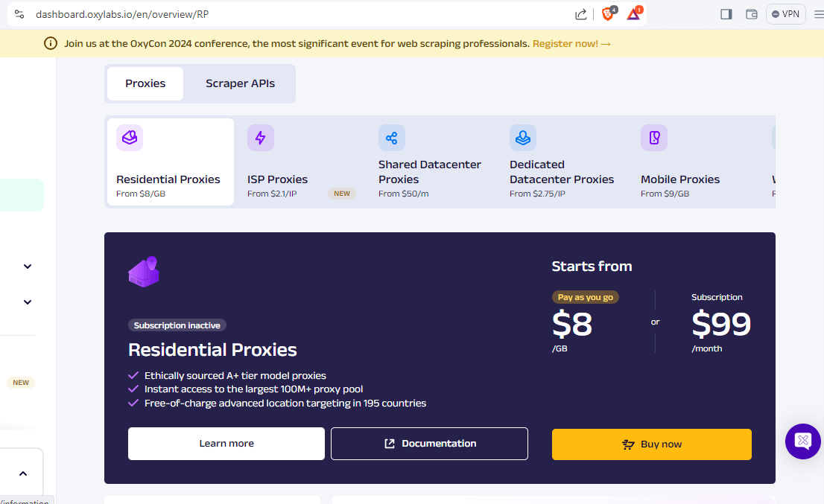Click the Brave VPN button
The width and height of the screenshot is (824, 504).
[x=786, y=14]
